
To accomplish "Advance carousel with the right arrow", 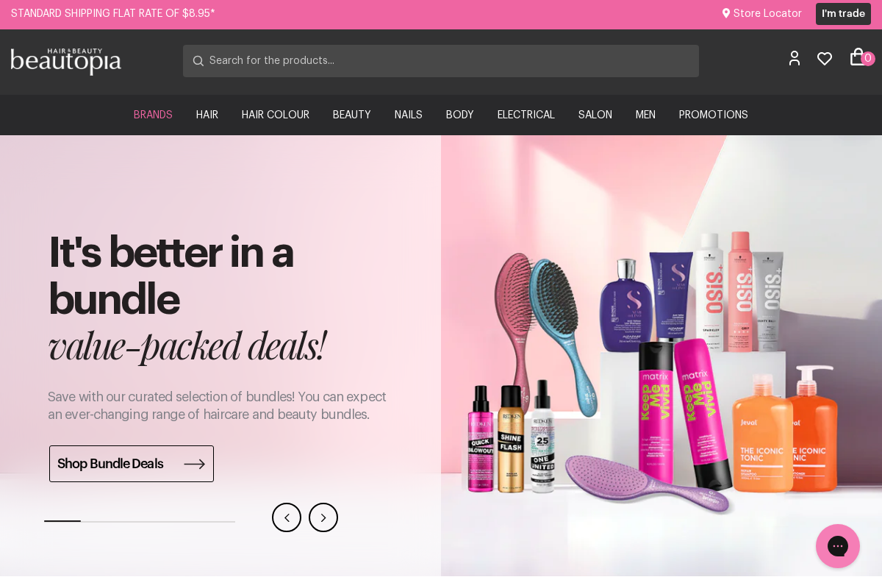I will [x=323, y=517].
